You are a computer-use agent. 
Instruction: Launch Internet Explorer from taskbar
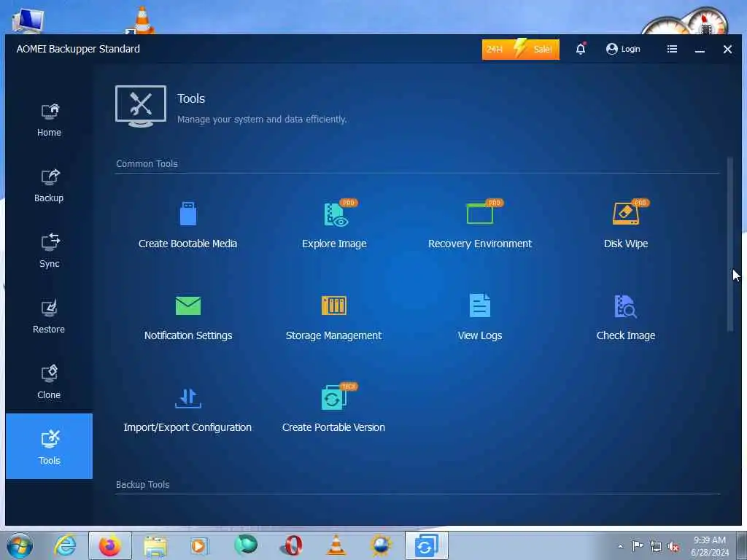point(65,545)
